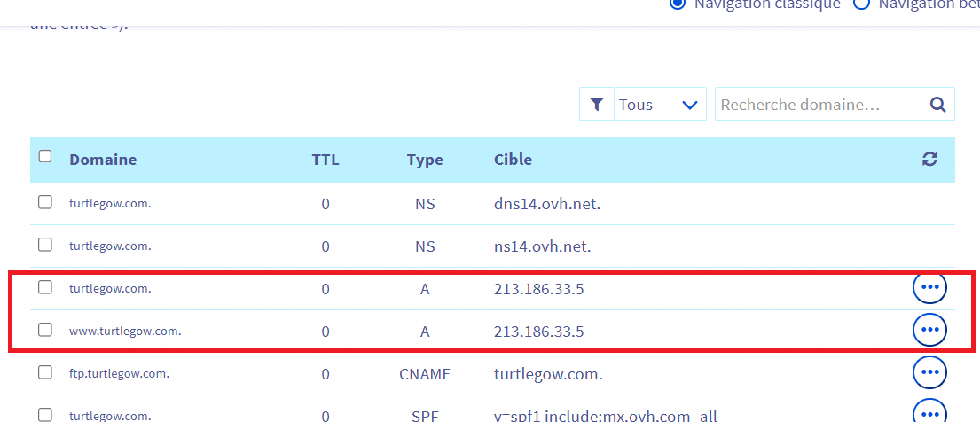Open actions menu for www.turtlegow.com A record
Image resolution: width=980 pixels, height=422 pixels.
click(929, 331)
